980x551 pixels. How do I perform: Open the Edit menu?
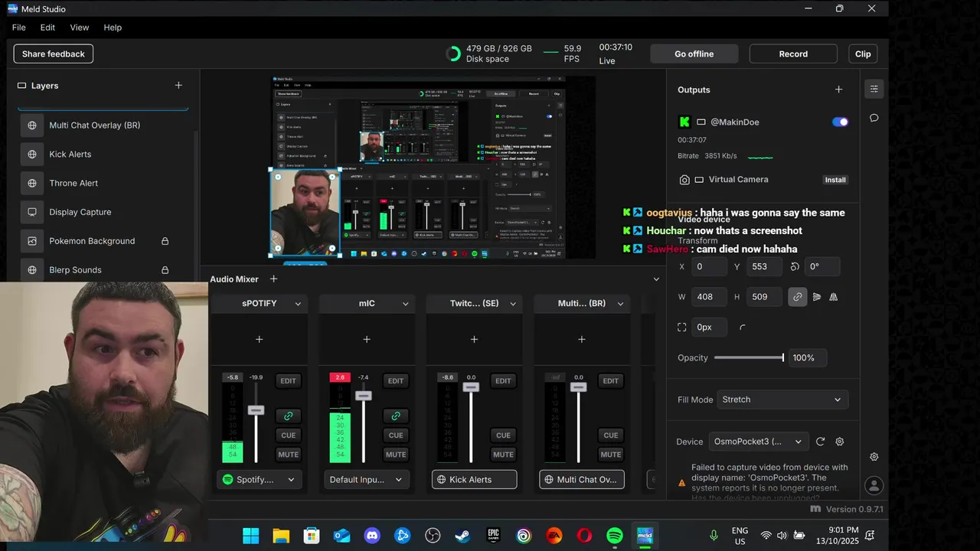click(x=47, y=28)
